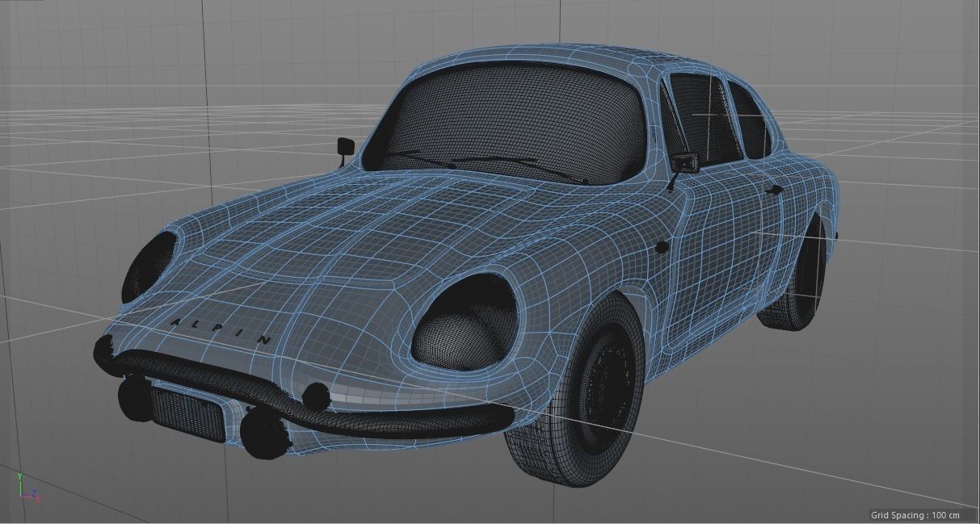Click the "Grid Spacing : 100 cm" label

(x=915, y=515)
